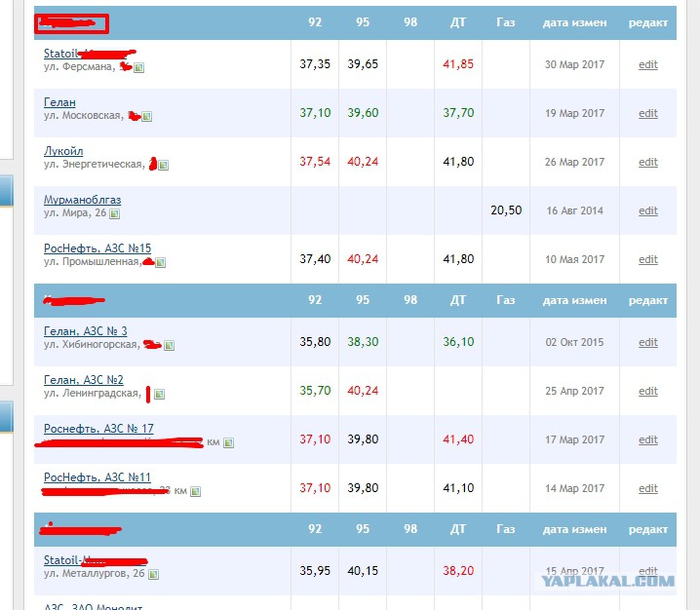Edit prices for РосНефть АЗС №15
Image resolution: width=700 pixels, height=610 pixels.
[x=647, y=259]
